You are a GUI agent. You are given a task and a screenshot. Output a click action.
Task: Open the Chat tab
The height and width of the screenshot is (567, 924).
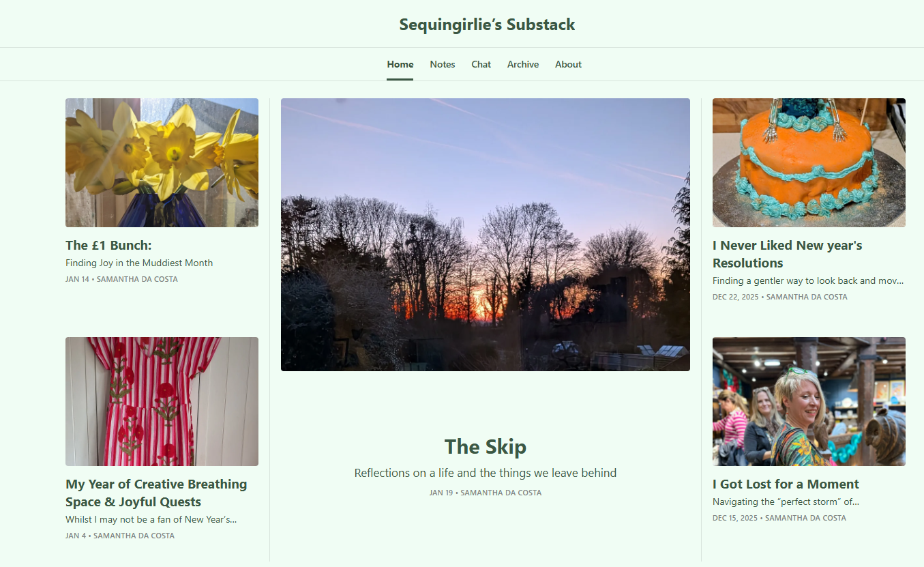481,64
